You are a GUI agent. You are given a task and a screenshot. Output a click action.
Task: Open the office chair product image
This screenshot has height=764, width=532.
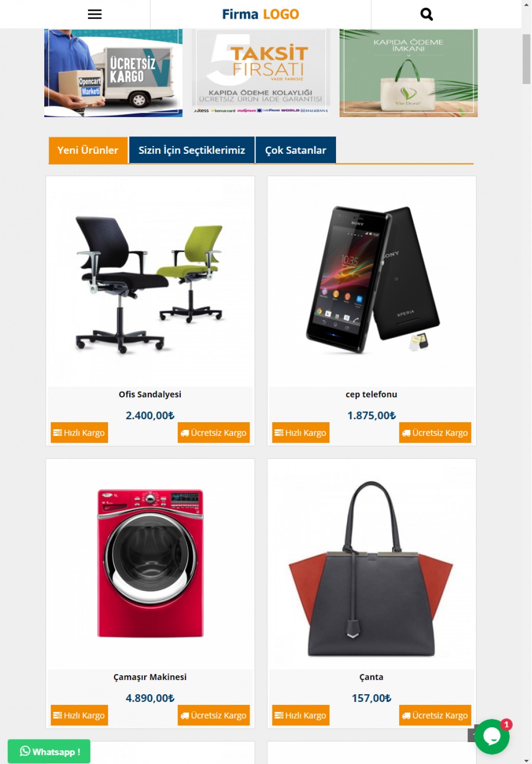tap(150, 282)
